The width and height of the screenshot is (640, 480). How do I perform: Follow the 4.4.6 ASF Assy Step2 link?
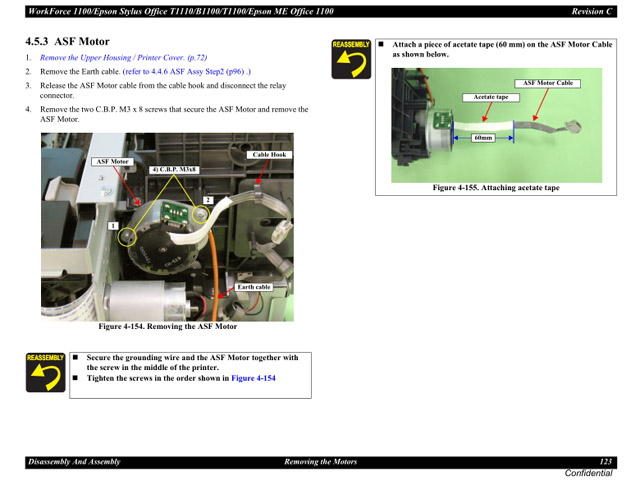click(x=187, y=72)
